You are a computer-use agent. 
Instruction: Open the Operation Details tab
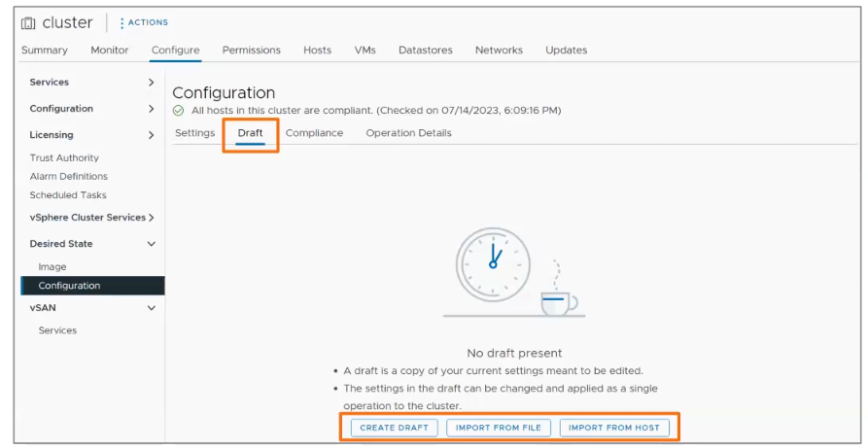[x=408, y=133]
